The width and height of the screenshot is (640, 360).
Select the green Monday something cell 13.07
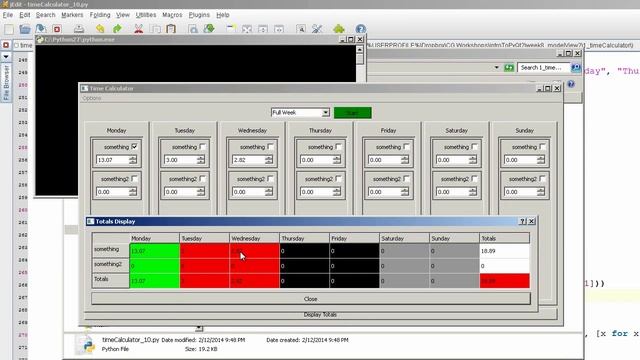[155, 251]
